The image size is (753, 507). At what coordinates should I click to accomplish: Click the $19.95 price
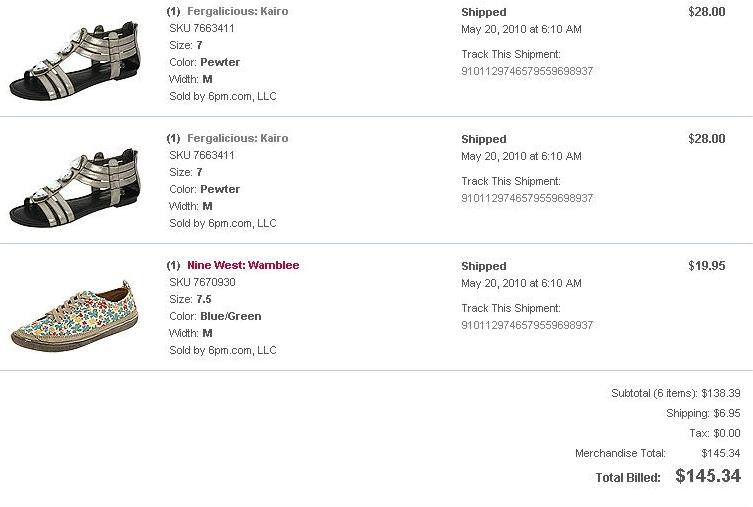pos(706,266)
